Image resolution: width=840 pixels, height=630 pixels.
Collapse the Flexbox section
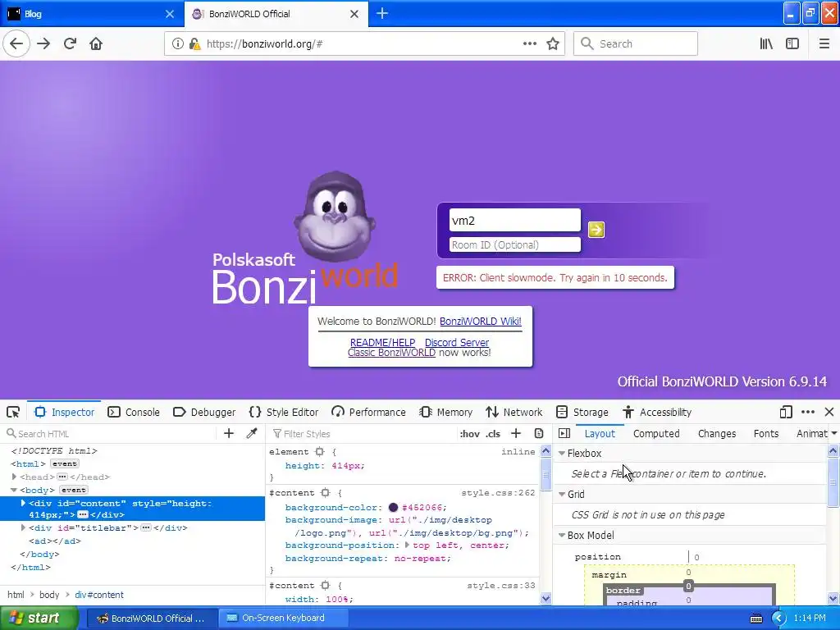[562, 453]
